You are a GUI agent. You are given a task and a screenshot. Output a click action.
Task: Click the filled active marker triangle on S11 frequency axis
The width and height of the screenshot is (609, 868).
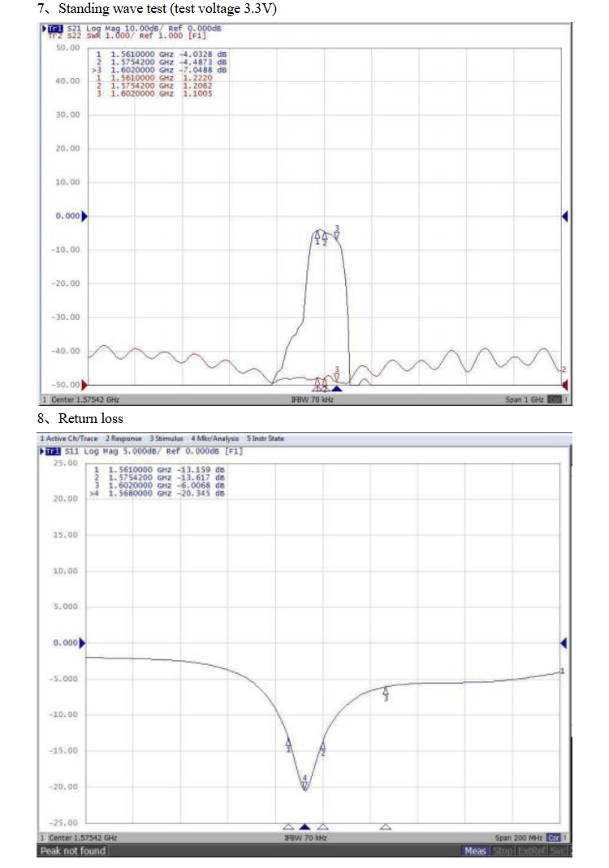(304, 827)
